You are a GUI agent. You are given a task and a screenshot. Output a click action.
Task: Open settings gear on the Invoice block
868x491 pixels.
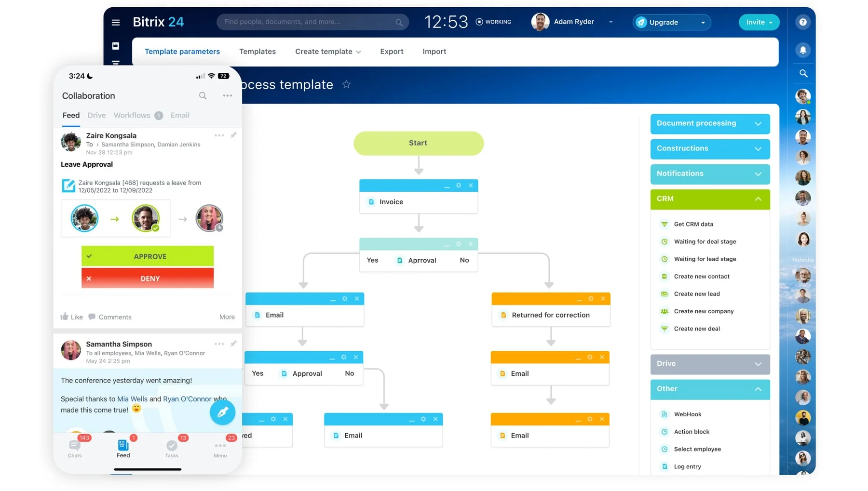click(459, 186)
